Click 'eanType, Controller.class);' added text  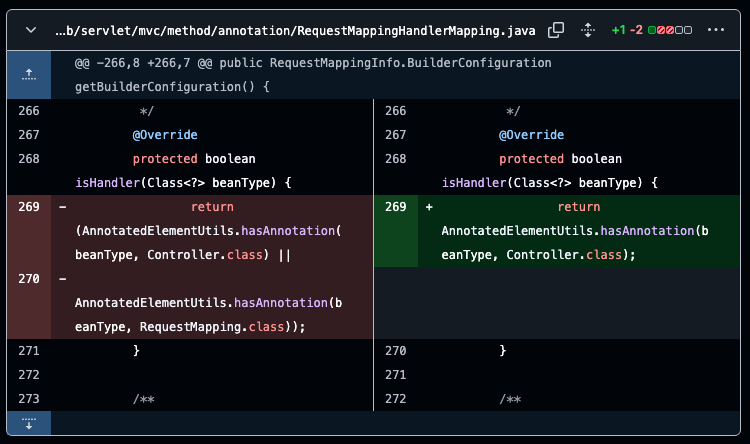(x=539, y=255)
